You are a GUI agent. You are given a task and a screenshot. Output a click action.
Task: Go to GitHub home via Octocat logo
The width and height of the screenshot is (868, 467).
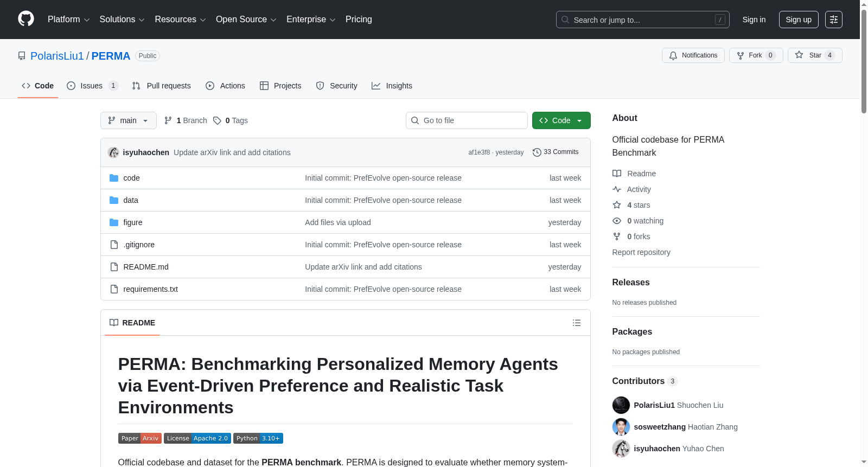coord(26,19)
